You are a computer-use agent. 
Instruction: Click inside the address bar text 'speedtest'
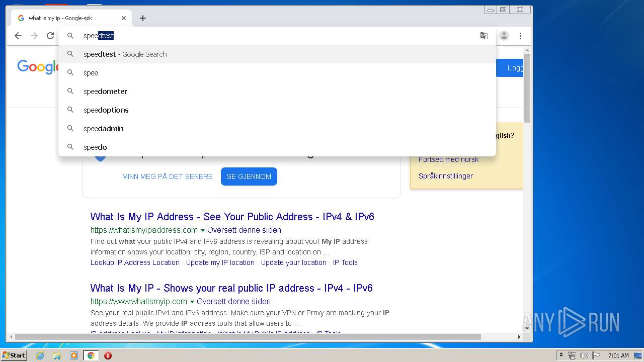coord(99,36)
